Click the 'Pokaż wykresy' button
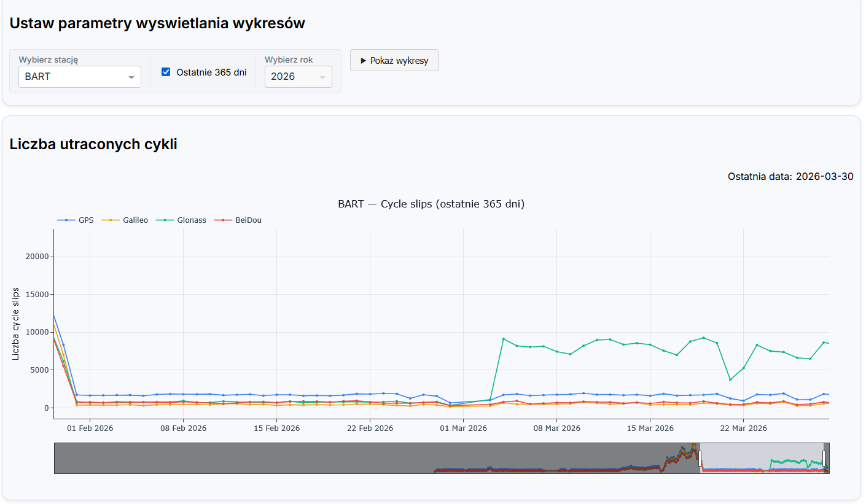The height and width of the screenshot is (504, 866). (x=394, y=60)
